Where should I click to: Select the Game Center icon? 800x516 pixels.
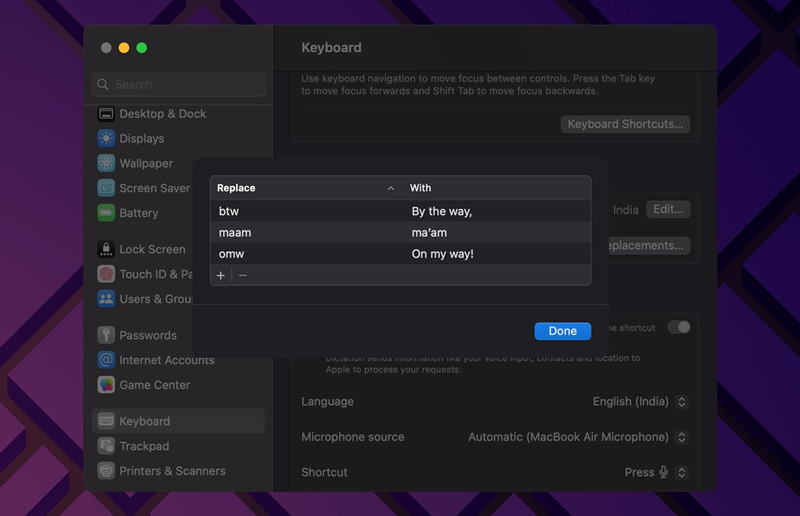106,385
